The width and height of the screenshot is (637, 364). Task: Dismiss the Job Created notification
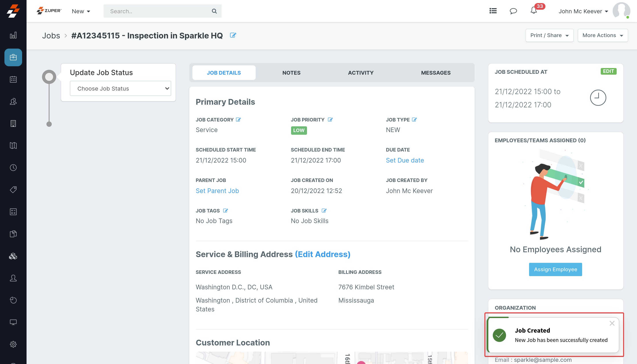[x=612, y=323]
